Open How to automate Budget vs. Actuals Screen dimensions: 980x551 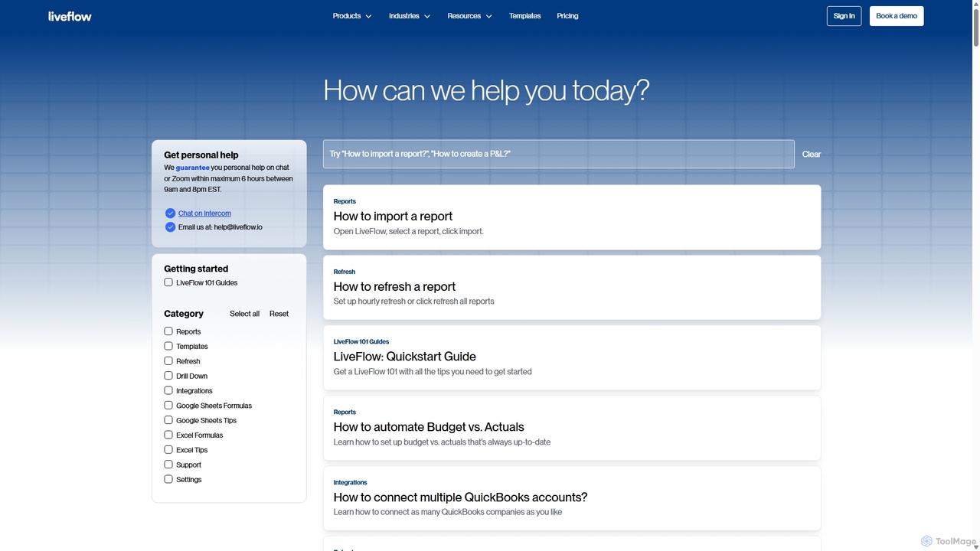click(572, 428)
